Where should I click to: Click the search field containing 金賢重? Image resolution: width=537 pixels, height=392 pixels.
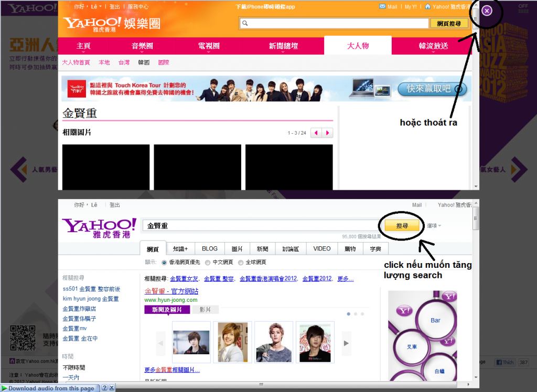pyautogui.click(x=263, y=226)
